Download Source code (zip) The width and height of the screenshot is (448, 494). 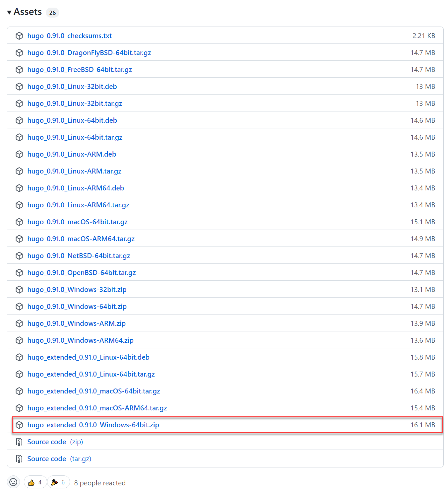point(55,442)
